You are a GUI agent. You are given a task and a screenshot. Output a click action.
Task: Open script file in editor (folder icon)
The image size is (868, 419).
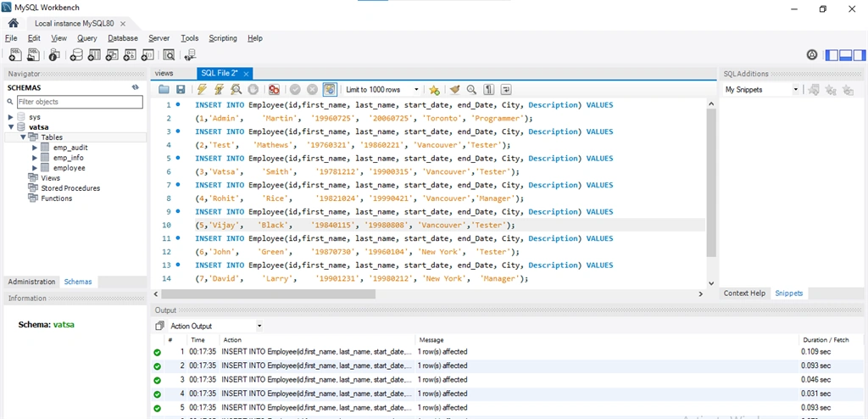click(x=164, y=89)
